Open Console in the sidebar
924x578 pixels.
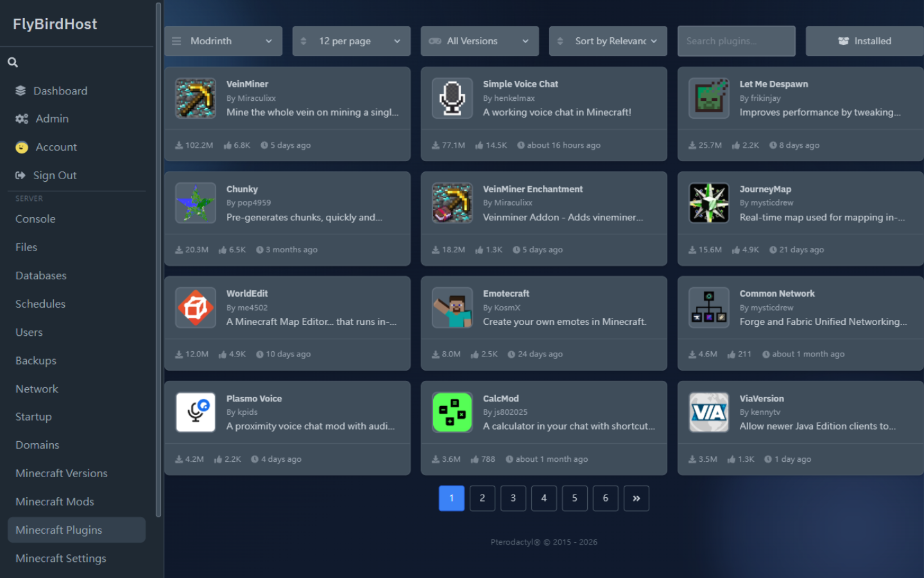(76, 219)
